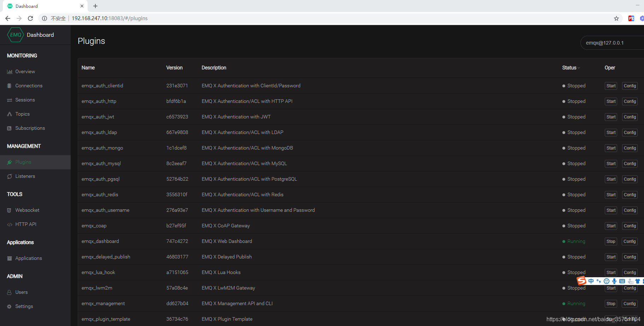Go forward using the browser forward arrow
Screen dimensions: 644x326
(x=19, y=18)
